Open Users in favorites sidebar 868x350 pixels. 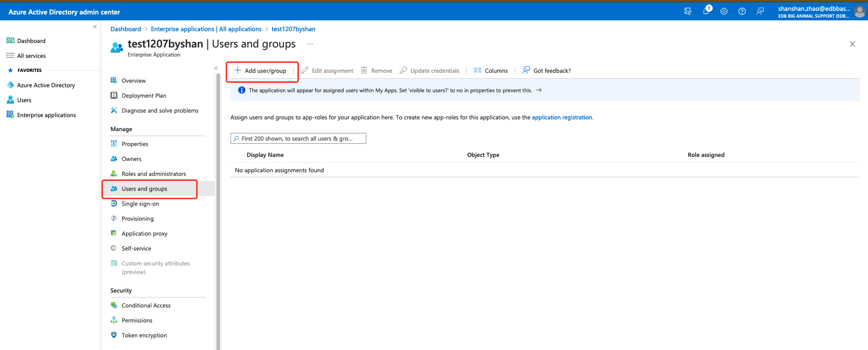click(x=24, y=100)
